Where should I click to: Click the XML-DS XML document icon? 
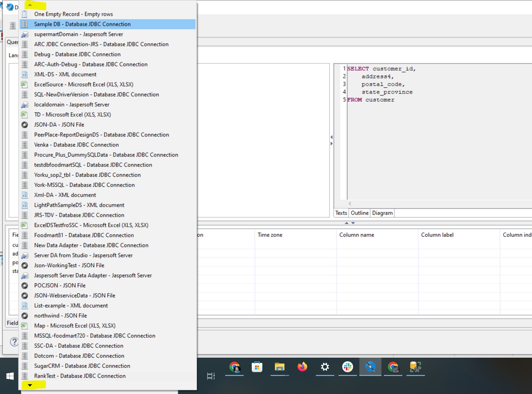(x=24, y=74)
